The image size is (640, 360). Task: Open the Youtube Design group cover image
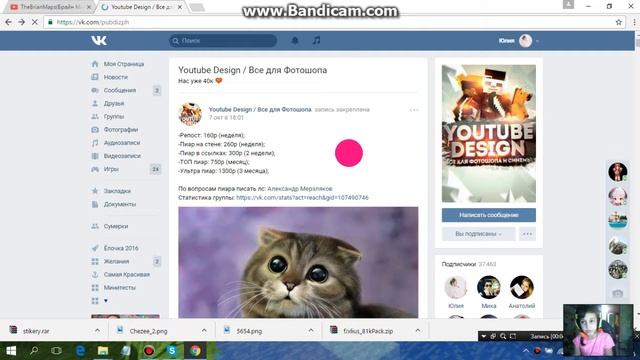pyautogui.click(x=489, y=133)
